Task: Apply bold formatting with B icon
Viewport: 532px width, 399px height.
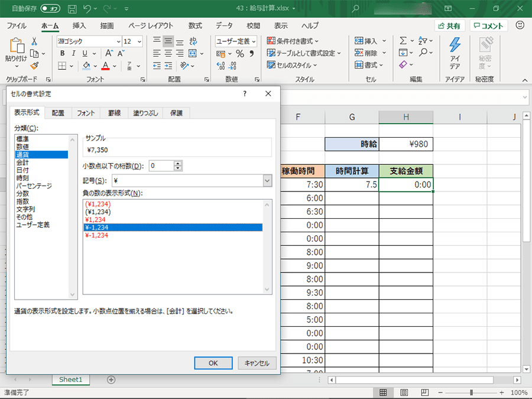Action: click(x=62, y=53)
